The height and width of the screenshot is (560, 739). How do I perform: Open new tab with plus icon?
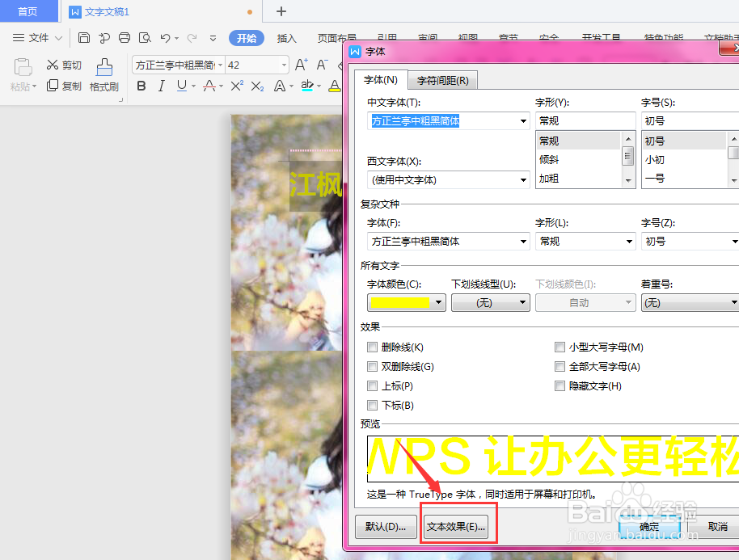(281, 11)
